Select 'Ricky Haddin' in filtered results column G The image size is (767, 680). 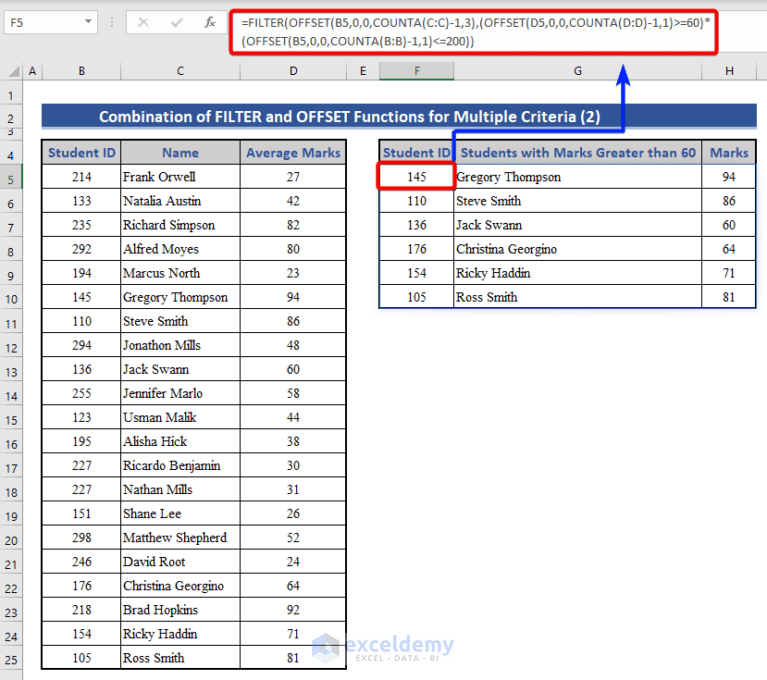(x=578, y=273)
